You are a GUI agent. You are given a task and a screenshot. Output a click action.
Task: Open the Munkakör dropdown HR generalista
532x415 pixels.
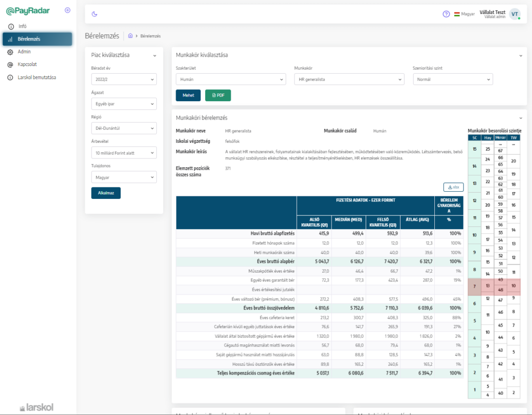pos(349,79)
